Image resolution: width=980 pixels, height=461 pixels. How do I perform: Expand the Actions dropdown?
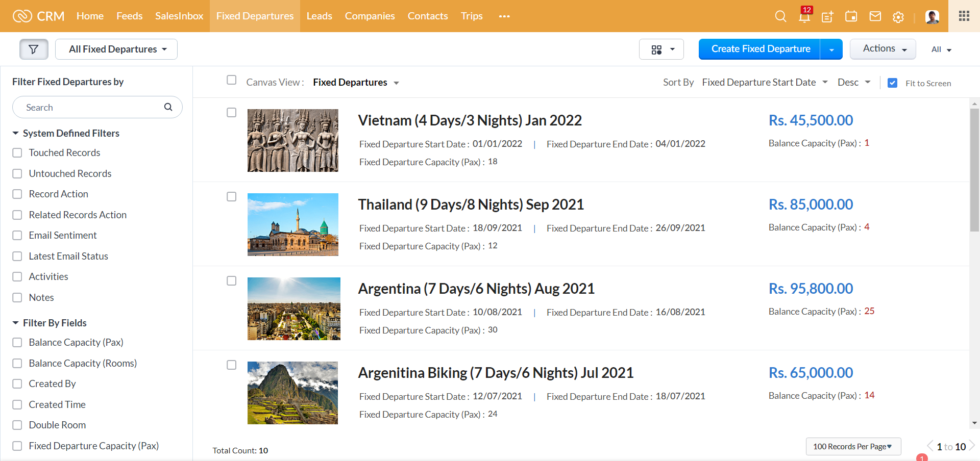pos(883,49)
